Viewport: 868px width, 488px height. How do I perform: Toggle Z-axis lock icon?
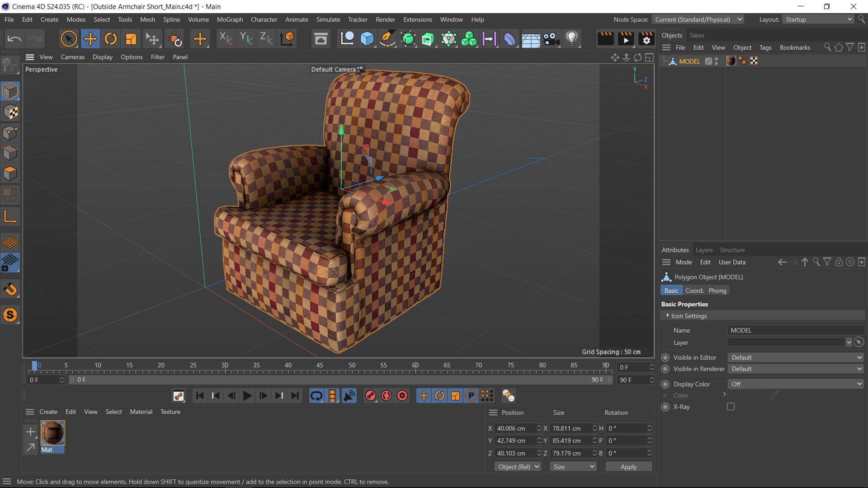[266, 39]
